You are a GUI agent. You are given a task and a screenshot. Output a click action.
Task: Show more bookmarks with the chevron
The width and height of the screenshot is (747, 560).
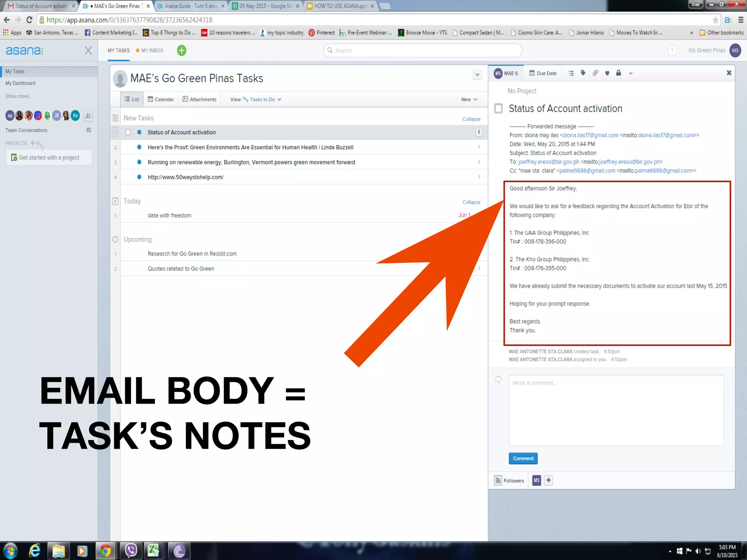pyautogui.click(x=691, y=33)
